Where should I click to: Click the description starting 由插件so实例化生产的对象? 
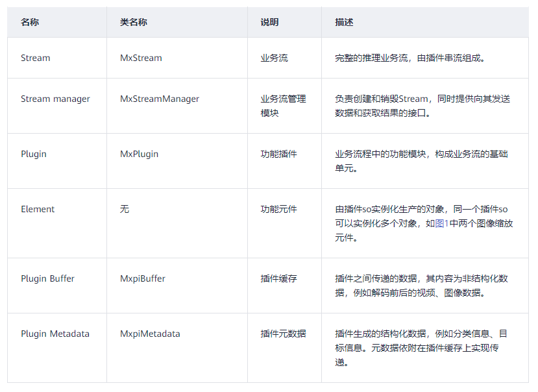(x=424, y=223)
